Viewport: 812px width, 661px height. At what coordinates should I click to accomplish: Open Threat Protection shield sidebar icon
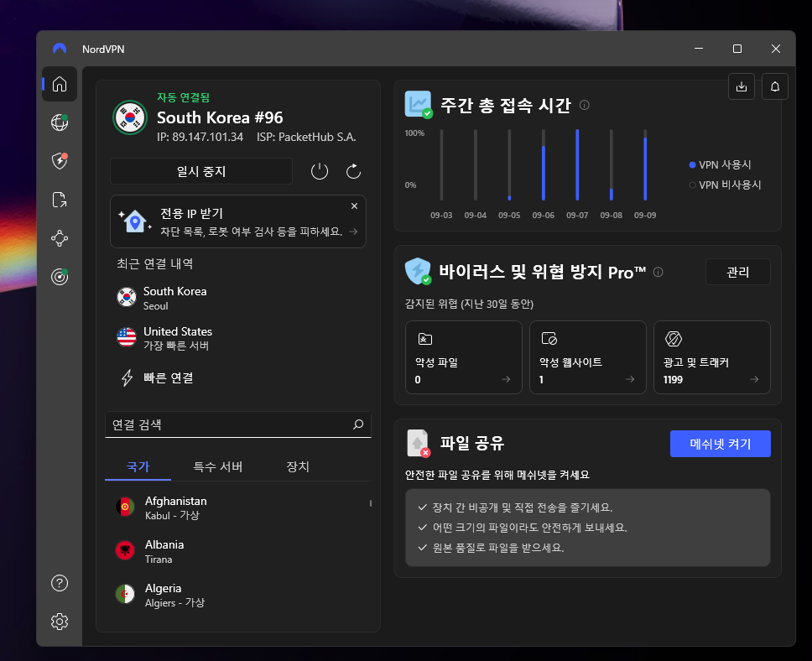coord(60,161)
